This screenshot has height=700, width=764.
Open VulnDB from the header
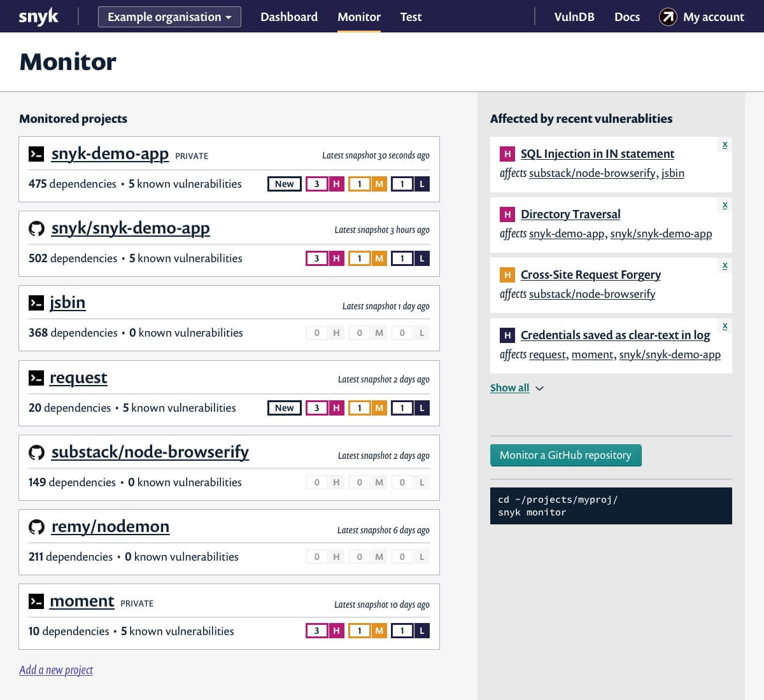574,17
